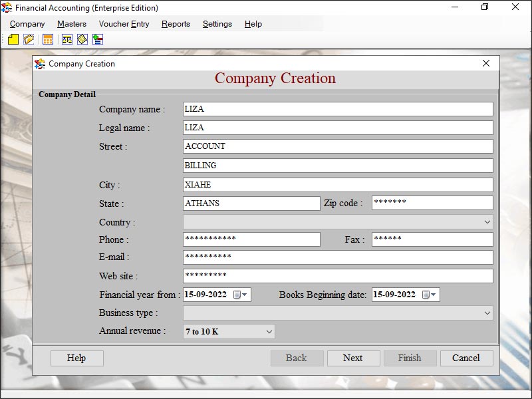Click the yellow ledger book toolbar icon
Viewport: 532px width, 399px height.
(82, 40)
